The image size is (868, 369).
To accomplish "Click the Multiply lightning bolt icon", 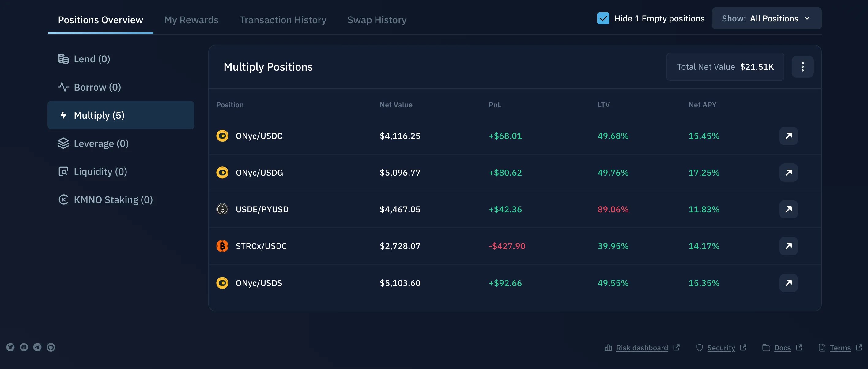I will point(63,115).
